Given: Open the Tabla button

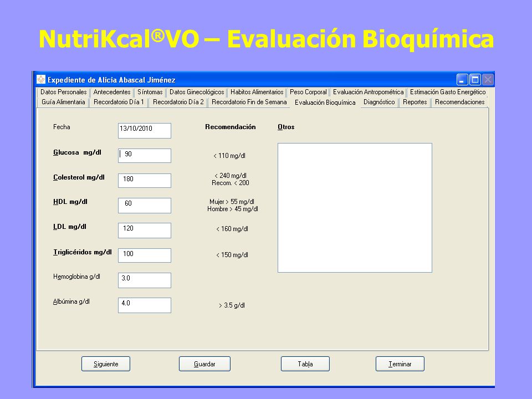Looking at the screenshot, I should [x=305, y=364].
